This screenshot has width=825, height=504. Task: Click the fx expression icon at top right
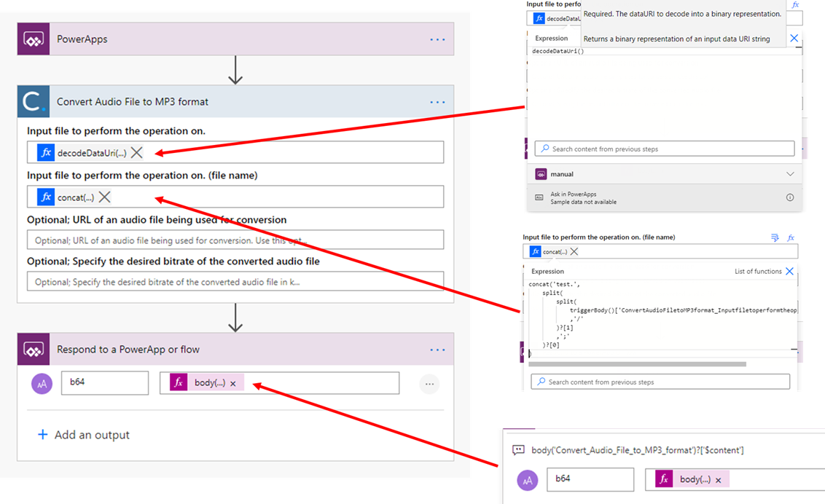pyautogui.click(x=796, y=4)
